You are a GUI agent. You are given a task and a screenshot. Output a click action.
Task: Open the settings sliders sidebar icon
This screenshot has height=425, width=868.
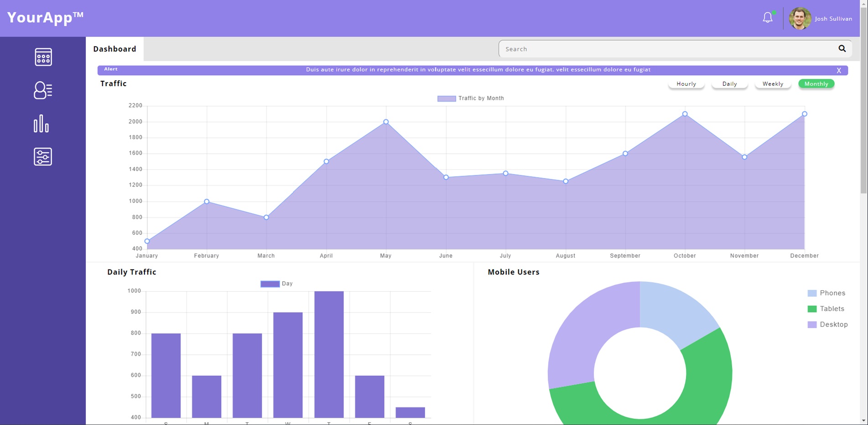click(43, 157)
